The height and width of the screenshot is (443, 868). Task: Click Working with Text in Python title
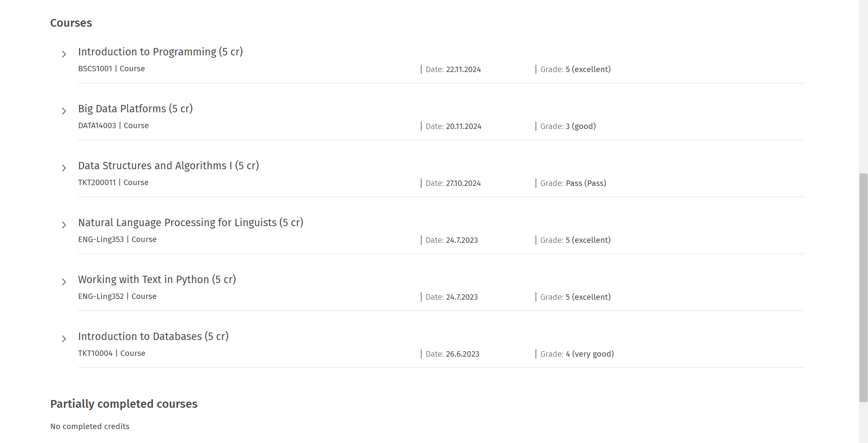[x=157, y=280]
